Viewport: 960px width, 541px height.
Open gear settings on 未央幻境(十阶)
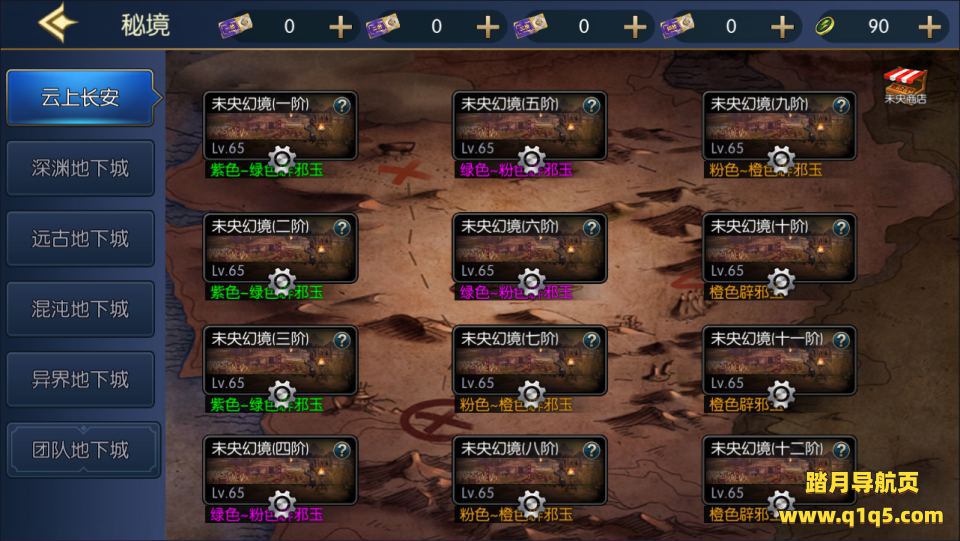[781, 282]
